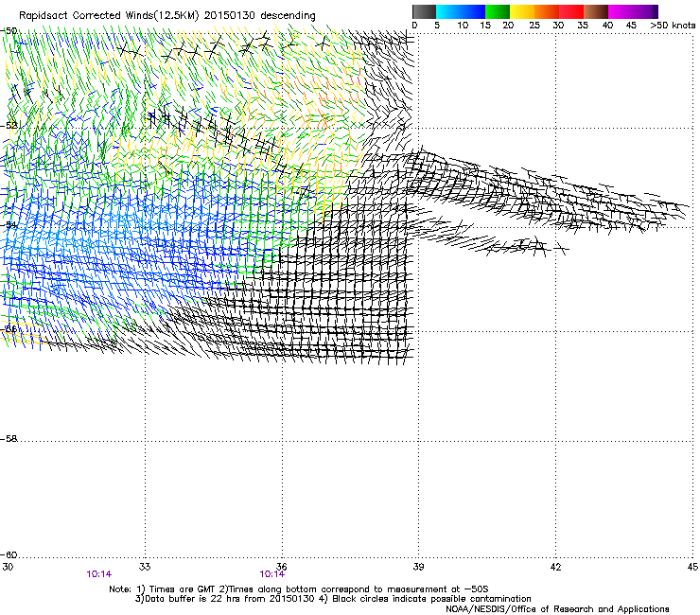This screenshot has width=700, height=615.
Task: Click the longitude label '33'
Action: pos(145,567)
